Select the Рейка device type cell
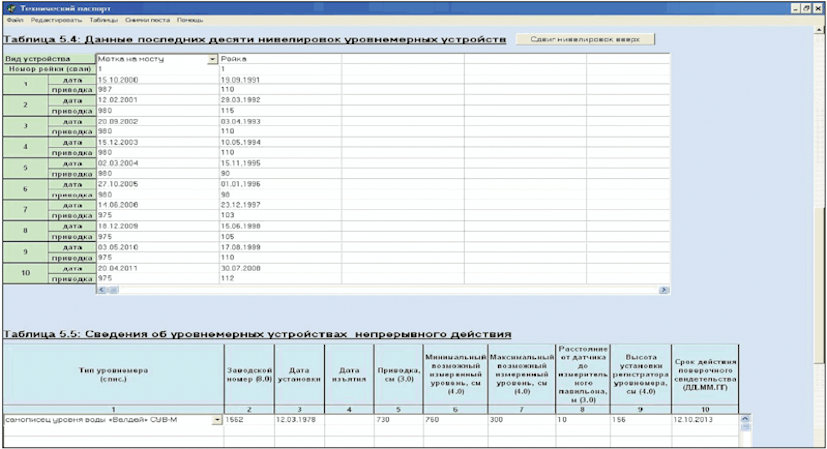This screenshot has height=449, width=827. coord(280,59)
